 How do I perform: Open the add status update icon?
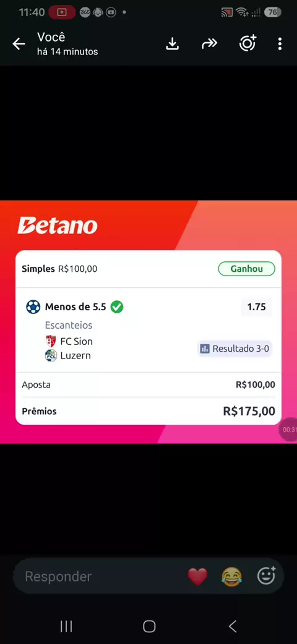(x=247, y=43)
